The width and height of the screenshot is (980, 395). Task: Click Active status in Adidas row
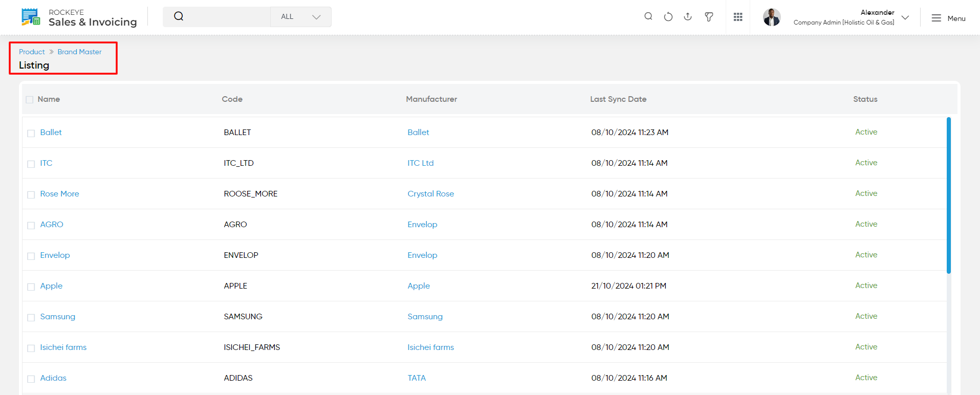pos(866,377)
